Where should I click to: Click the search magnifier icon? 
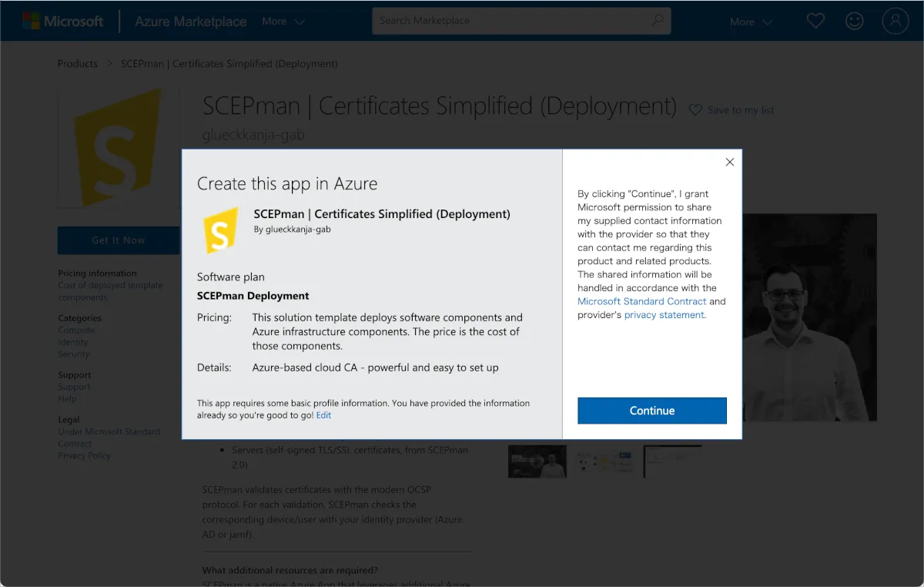[658, 21]
